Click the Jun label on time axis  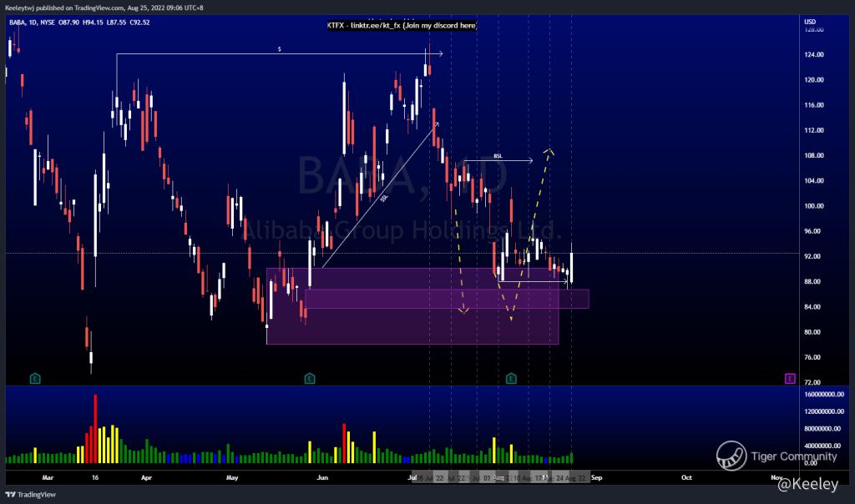tap(322, 478)
